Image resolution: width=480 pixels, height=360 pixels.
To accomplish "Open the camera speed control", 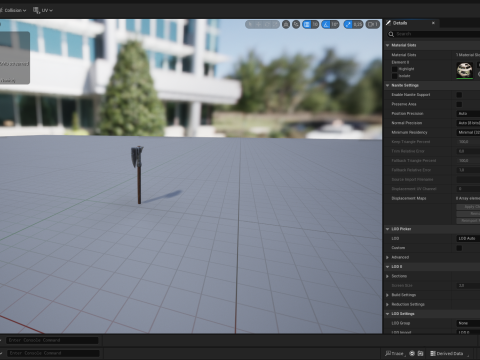I will (x=373, y=24).
